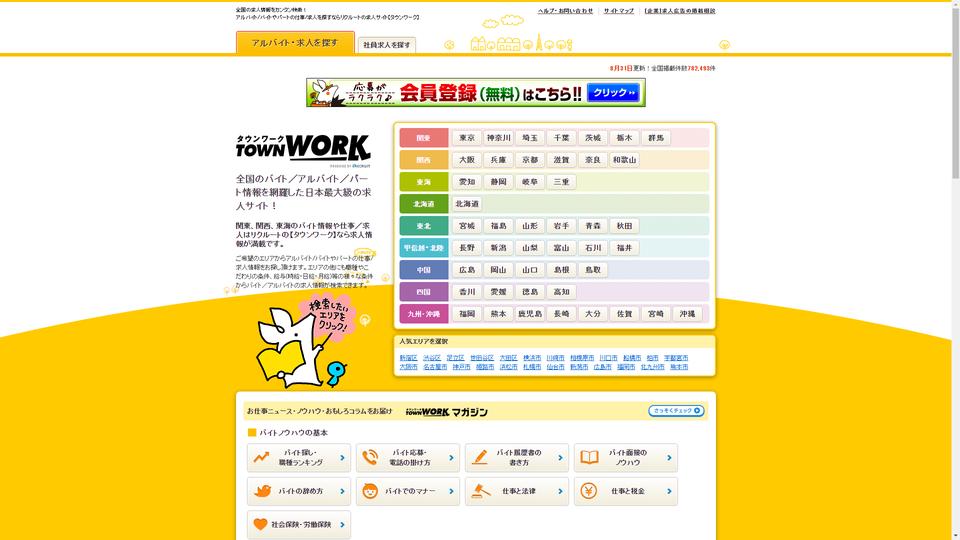The height and width of the screenshot is (540, 960).
Task: Click the red 関東 region label
Action: pyautogui.click(x=424, y=138)
